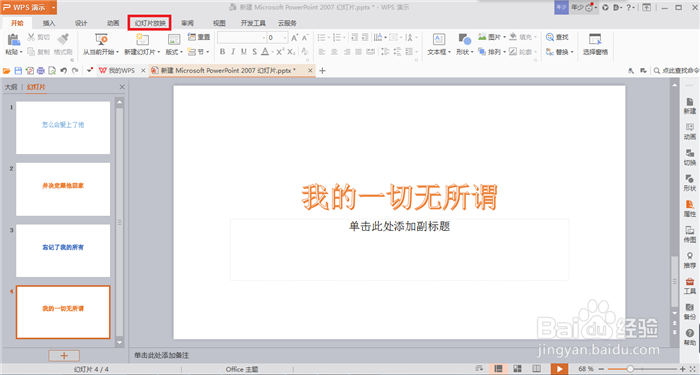Switch to Normal view in status bar

coord(499,369)
